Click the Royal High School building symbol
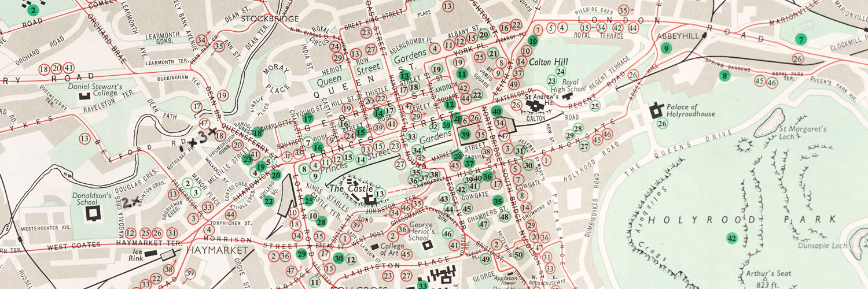The width and height of the screenshot is (868, 289). (567, 97)
